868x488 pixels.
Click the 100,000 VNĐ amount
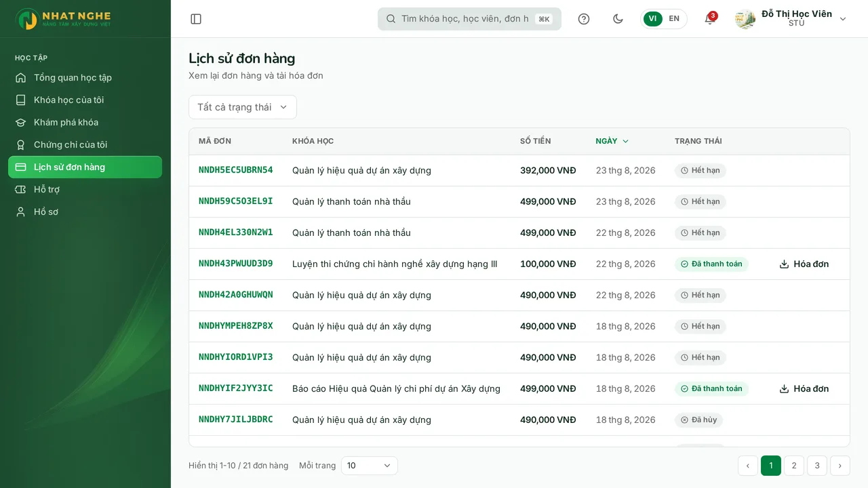pyautogui.click(x=548, y=264)
